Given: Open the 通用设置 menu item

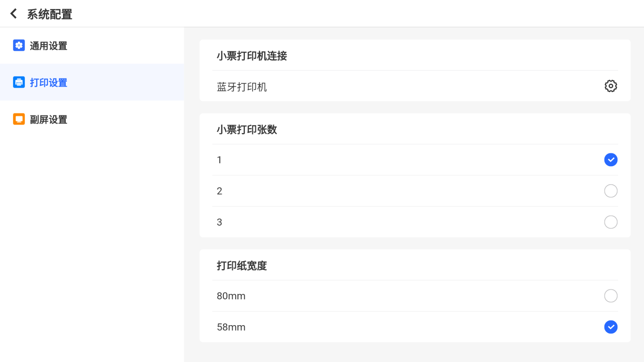Looking at the screenshot, I should pyautogui.click(x=92, y=45).
